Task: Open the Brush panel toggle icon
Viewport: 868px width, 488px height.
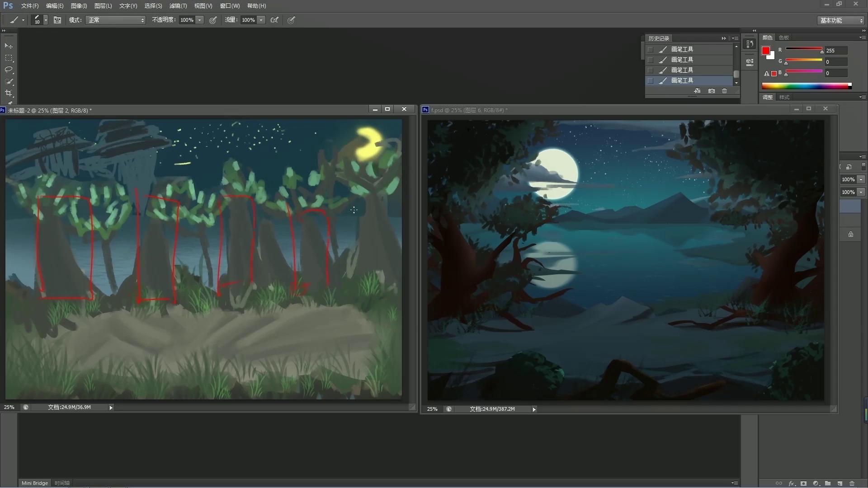Action: (57, 20)
